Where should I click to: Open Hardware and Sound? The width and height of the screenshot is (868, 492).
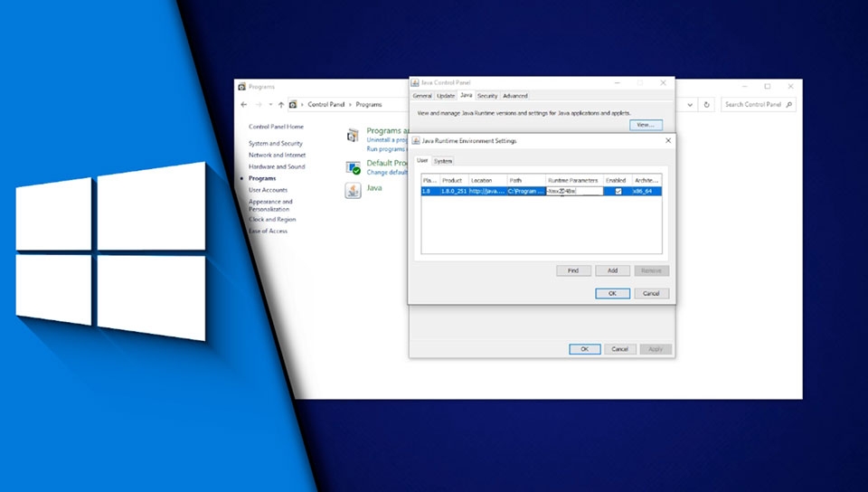click(277, 166)
